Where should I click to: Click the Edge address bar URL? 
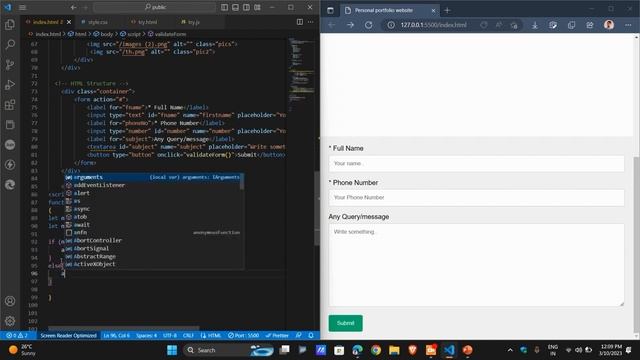pos(433,25)
